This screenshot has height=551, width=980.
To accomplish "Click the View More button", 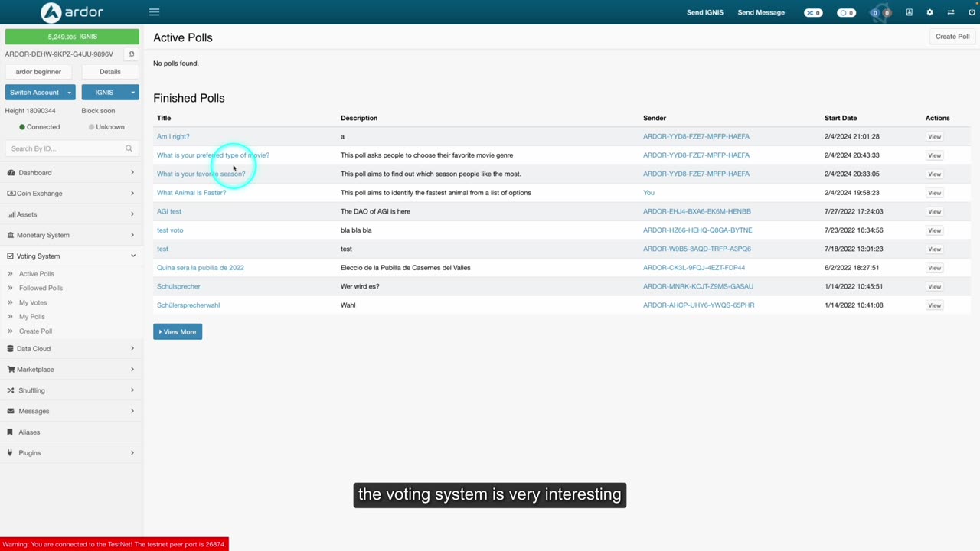I will (178, 332).
